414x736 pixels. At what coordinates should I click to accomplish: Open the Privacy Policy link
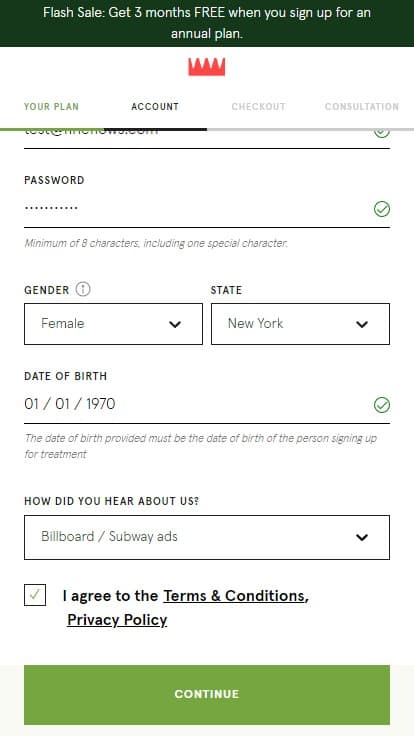pos(117,620)
